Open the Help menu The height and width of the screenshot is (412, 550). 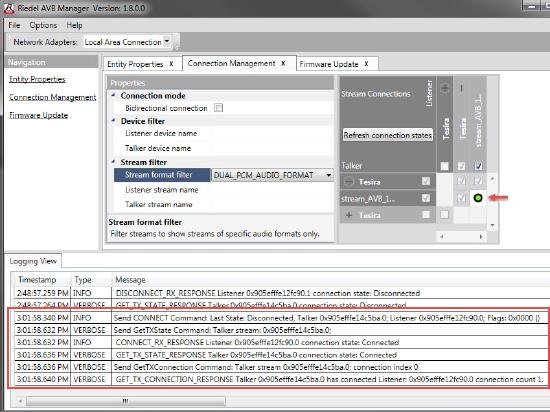coord(74,25)
